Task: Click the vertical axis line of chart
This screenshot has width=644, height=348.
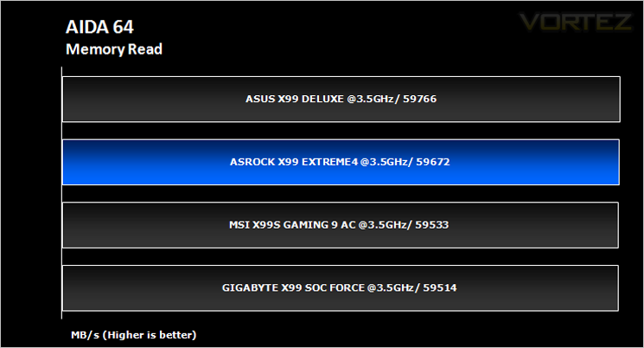Action: (61, 193)
